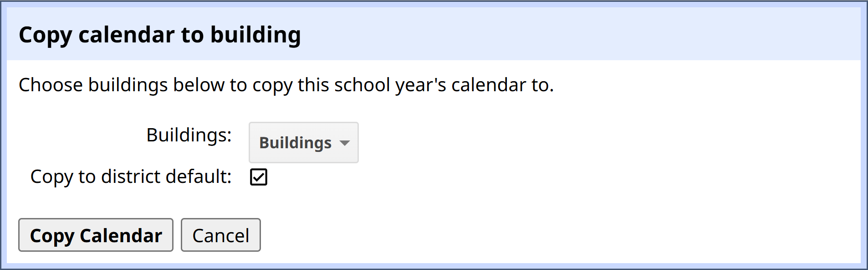Click the 'Choose buildings below' instruction text

pyautogui.click(x=286, y=85)
